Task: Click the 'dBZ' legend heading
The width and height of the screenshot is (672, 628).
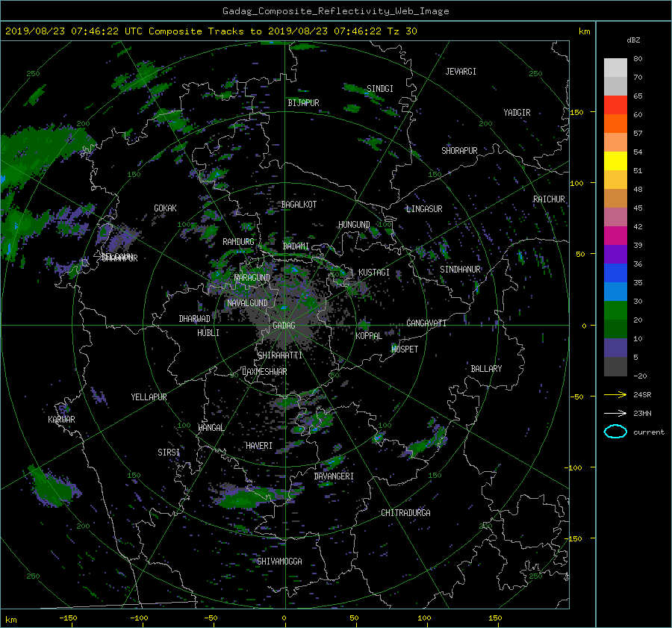Action: [633, 40]
